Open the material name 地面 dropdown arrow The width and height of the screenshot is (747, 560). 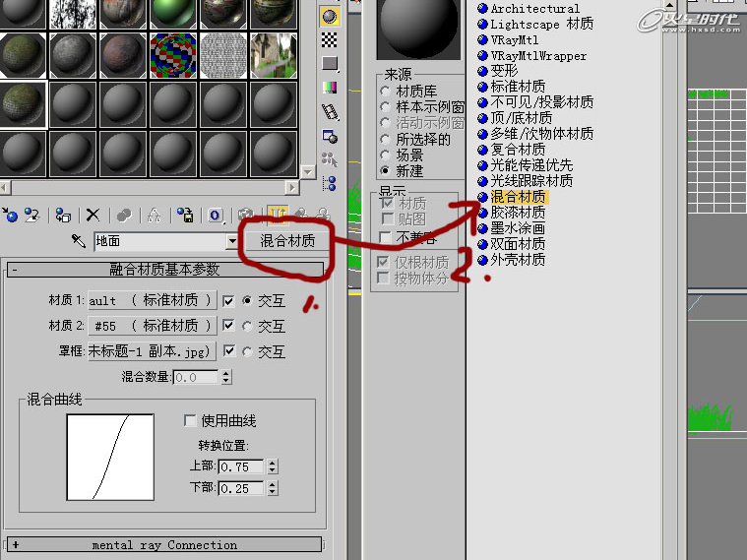click(231, 241)
